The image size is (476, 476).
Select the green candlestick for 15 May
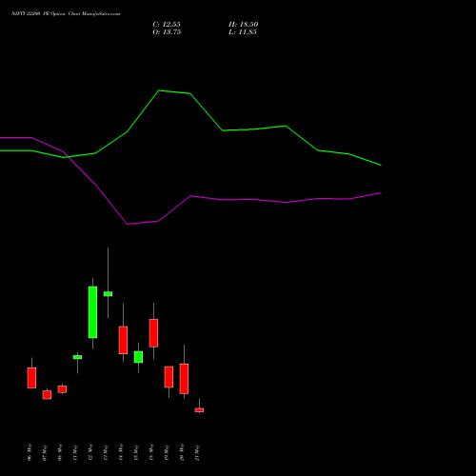[138, 357]
